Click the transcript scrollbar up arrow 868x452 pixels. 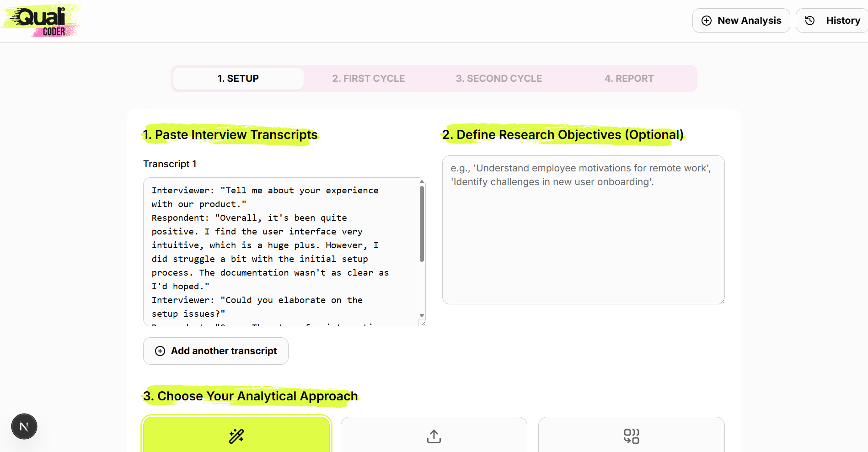click(422, 182)
